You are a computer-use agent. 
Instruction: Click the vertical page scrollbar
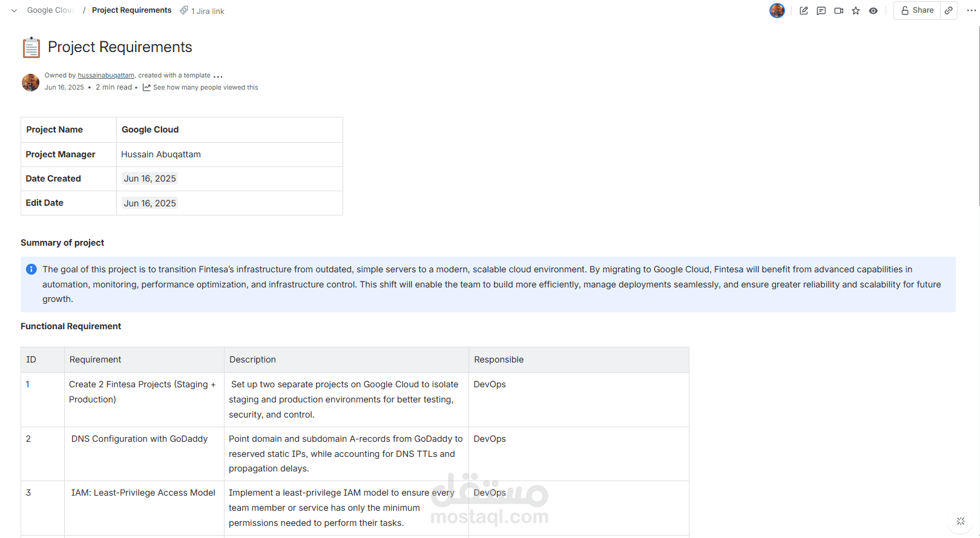coord(978,115)
